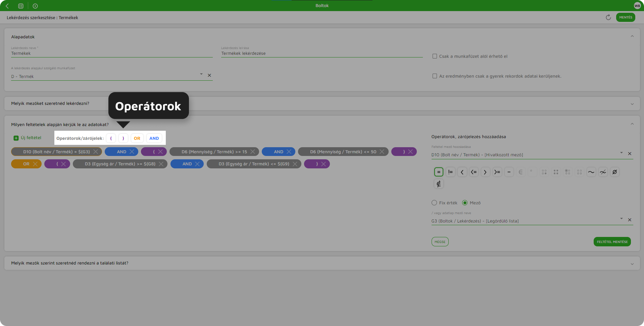The image size is (644, 326).
Task: Choose the less-than (<) operator
Action: pyautogui.click(x=462, y=172)
